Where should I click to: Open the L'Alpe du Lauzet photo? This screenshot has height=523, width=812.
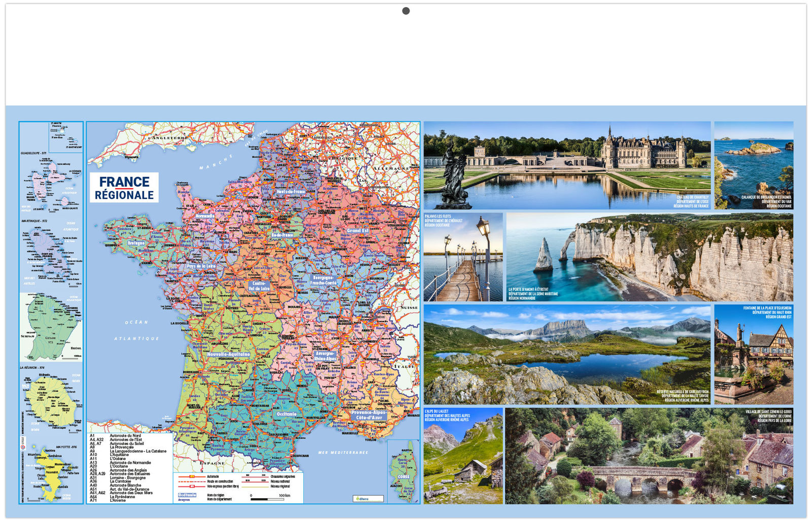(x=463, y=456)
